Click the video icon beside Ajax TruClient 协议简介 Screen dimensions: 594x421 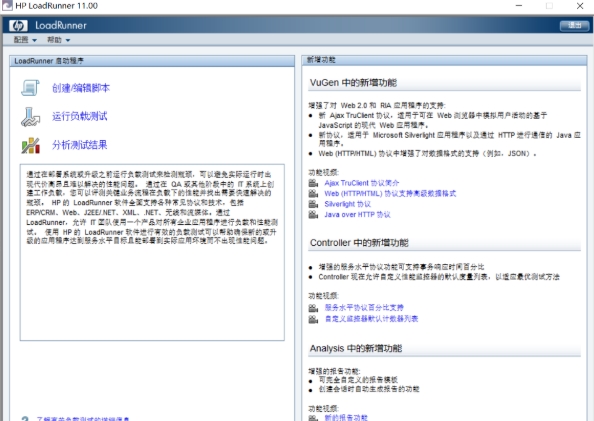(x=313, y=183)
